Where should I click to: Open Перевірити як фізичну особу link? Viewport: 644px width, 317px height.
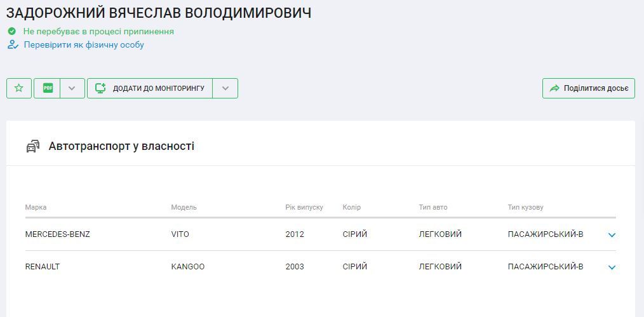pyautogui.click(x=84, y=44)
